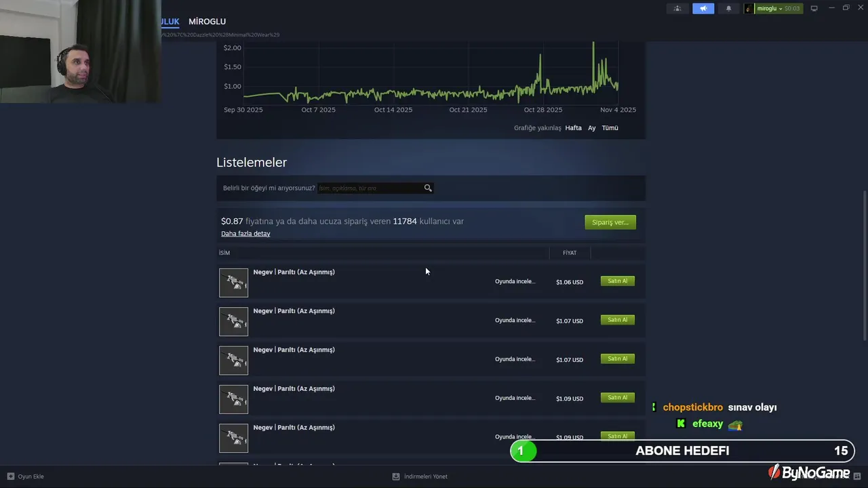Click the miroglu profile avatar
This screenshot has width=868, height=488.
click(749, 9)
